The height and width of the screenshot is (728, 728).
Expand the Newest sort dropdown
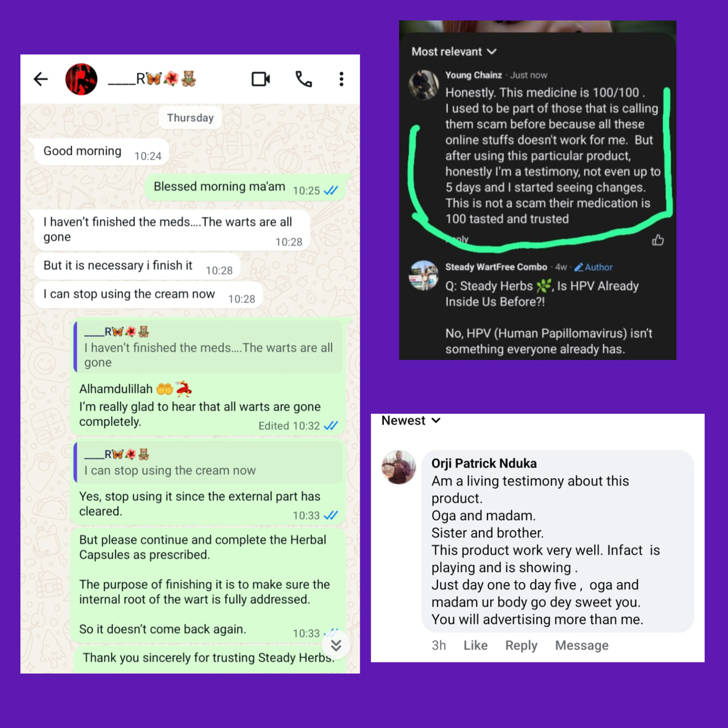coord(411,420)
